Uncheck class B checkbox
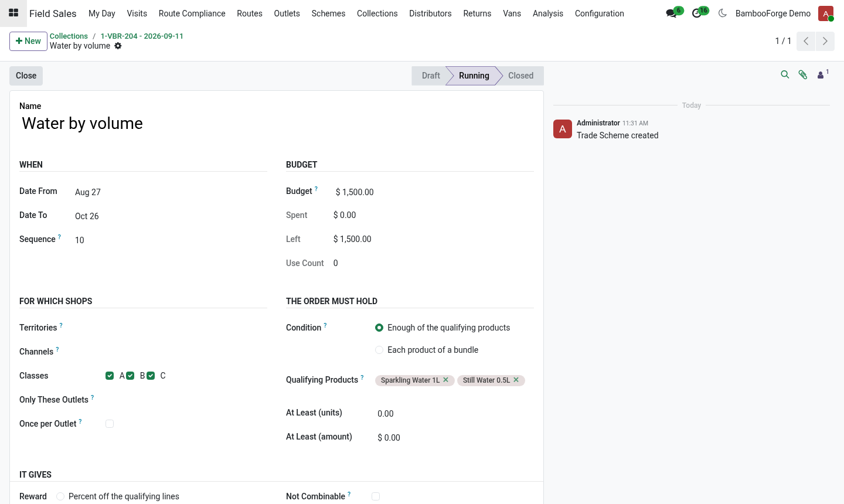844x504 pixels. (130, 376)
